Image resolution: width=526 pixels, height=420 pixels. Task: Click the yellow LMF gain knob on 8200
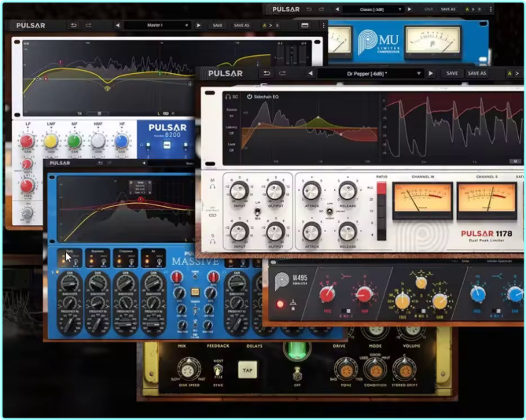coord(51,141)
